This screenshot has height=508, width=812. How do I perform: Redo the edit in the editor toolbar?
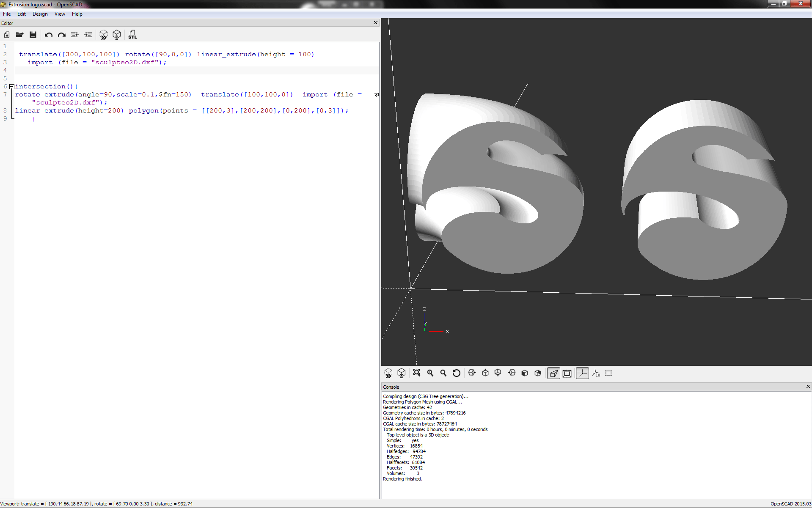click(x=62, y=35)
